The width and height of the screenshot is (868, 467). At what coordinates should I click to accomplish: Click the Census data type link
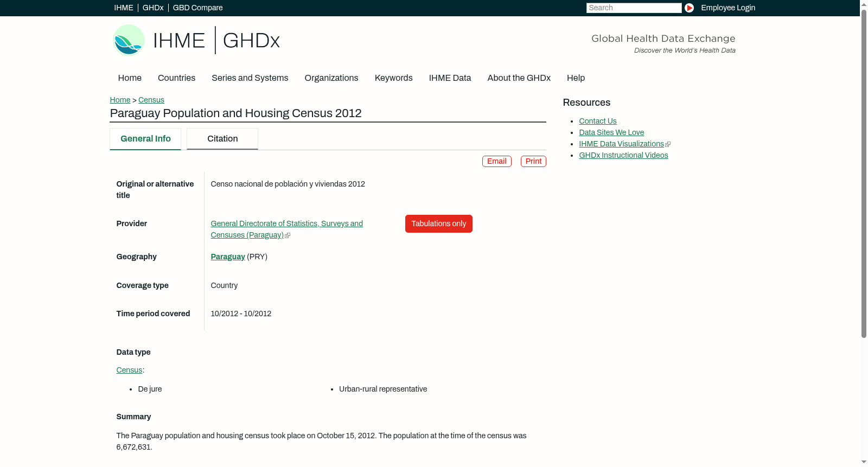click(x=129, y=370)
